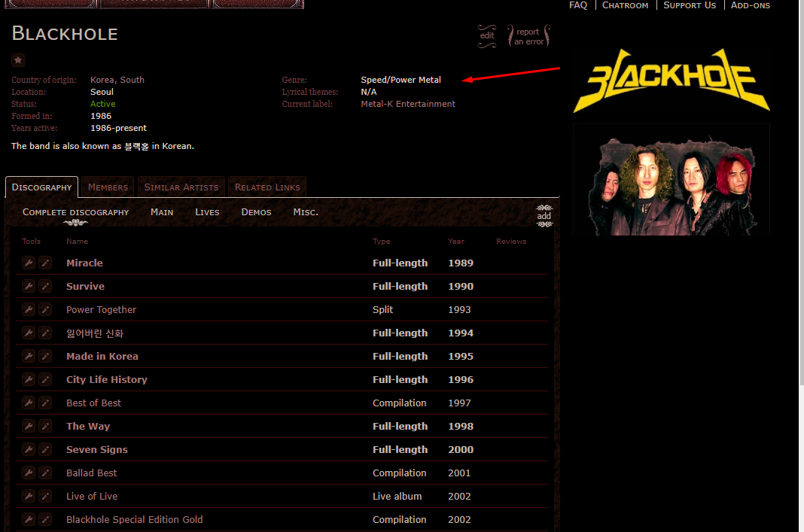Click the pencil icon for Blackhole Special Edition Gold
804x532 pixels.
tap(46, 520)
